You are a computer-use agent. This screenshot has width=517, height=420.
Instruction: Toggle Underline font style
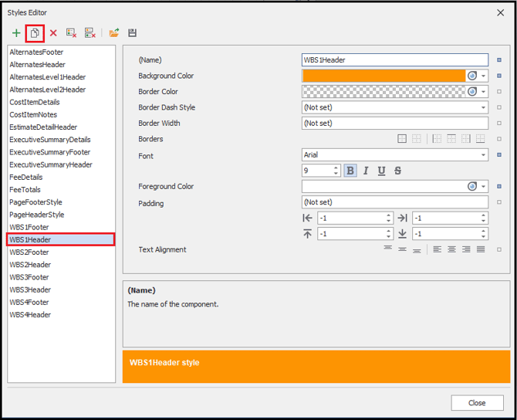pyautogui.click(x=381, y=171)
